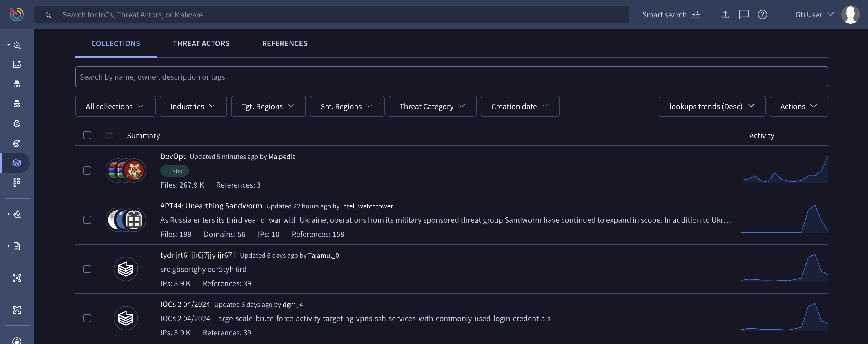Click the trusted tag on DevOpt
Viewport: 868px width, 344px height.
(x=175, y=171)
